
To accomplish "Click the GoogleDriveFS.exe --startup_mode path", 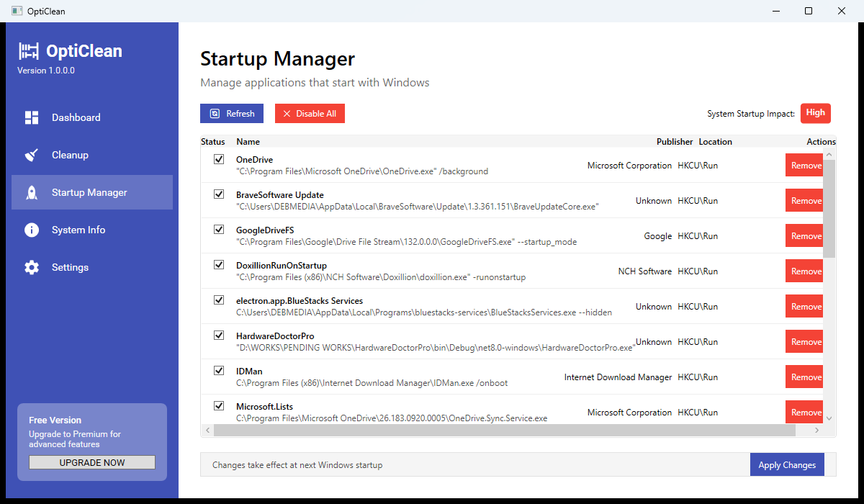I will point(406,242).
